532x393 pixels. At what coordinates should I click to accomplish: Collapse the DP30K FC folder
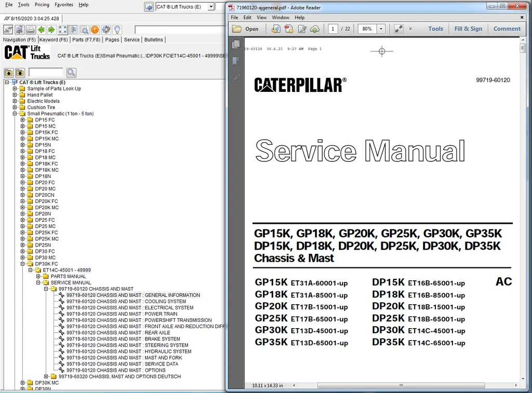pos(22,264)
